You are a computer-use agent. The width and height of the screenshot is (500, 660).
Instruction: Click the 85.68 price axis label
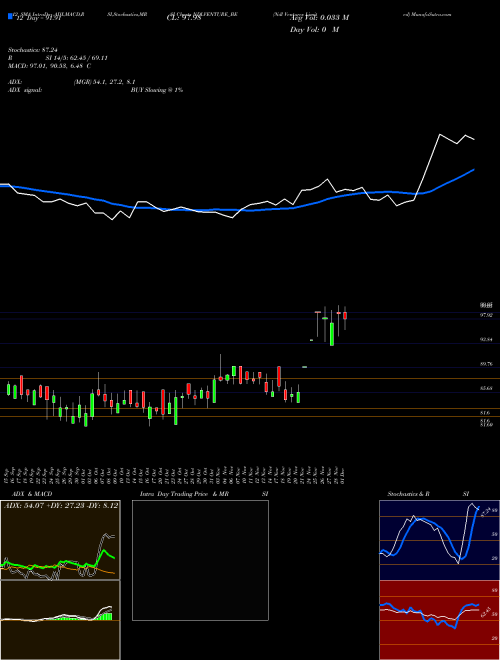tap(487, 388)
